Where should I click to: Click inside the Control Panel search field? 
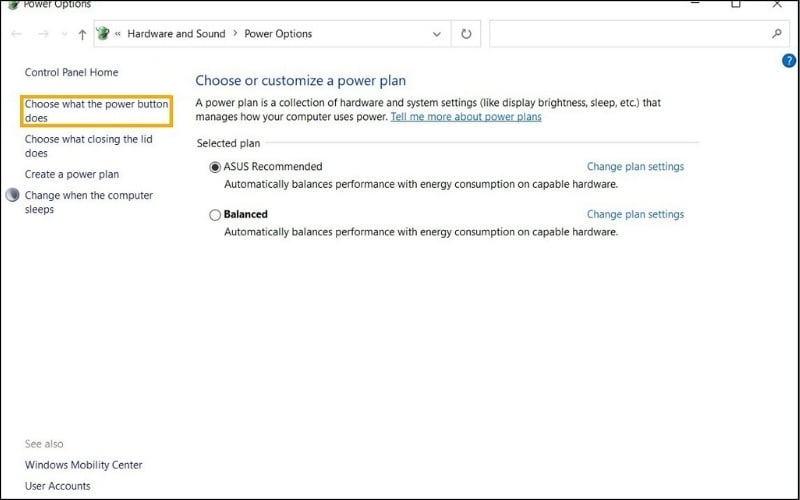click(x=628, y=34)
